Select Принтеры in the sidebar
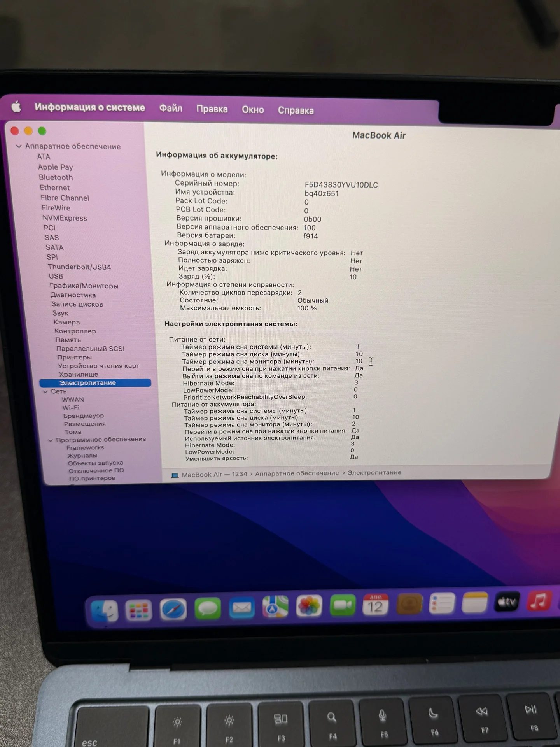Viewport: 560px width, 747px height. point(75,358)
